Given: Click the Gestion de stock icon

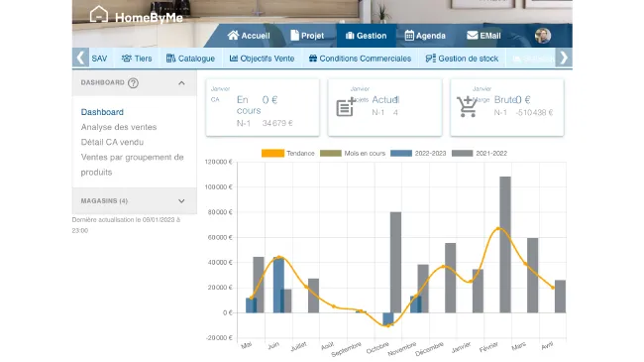Looking at the screenshot, I should pos(431,59).
